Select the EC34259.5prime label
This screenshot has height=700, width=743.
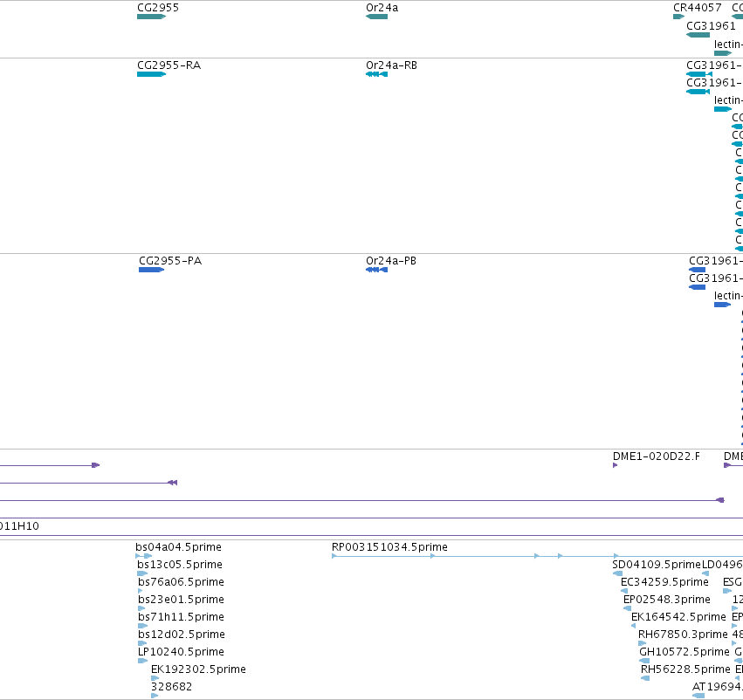click(664, 581)
